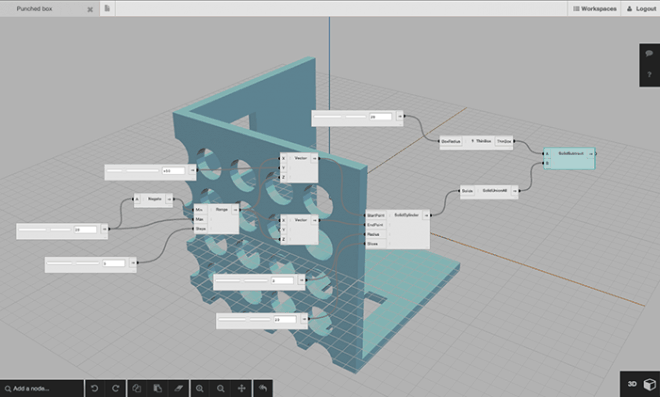Click input A on Negate node
This screenshot has height=397, width=660.
tap(137, 199)
